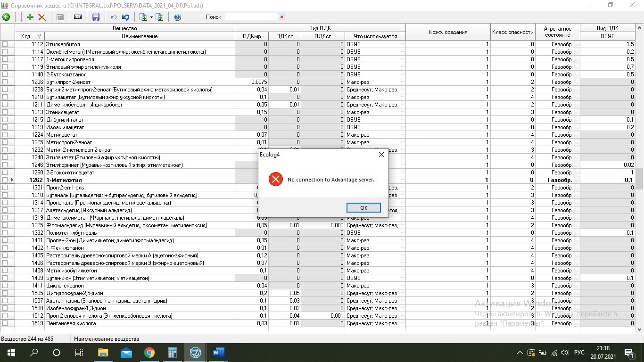Click the blue floppy disk save icon
This screenshot has width=644, height=362.
tap(96, 17)
